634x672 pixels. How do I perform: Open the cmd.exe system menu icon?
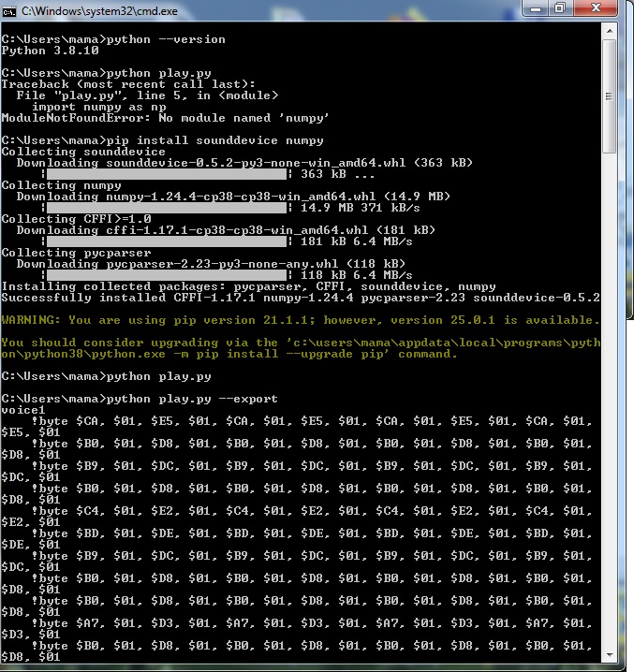(x=8, y=11)
